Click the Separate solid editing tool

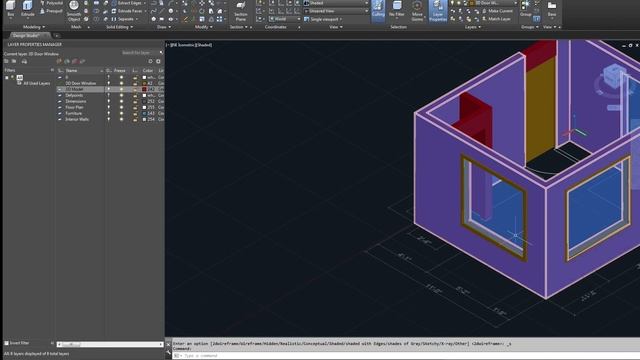pyautogui.click(x=122, y=19)
